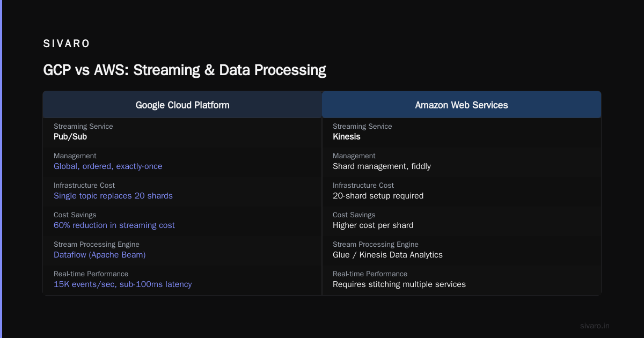Click the SIVARO brand name at top
Viewport: 644px width, 338px height.
pos(67,44)
